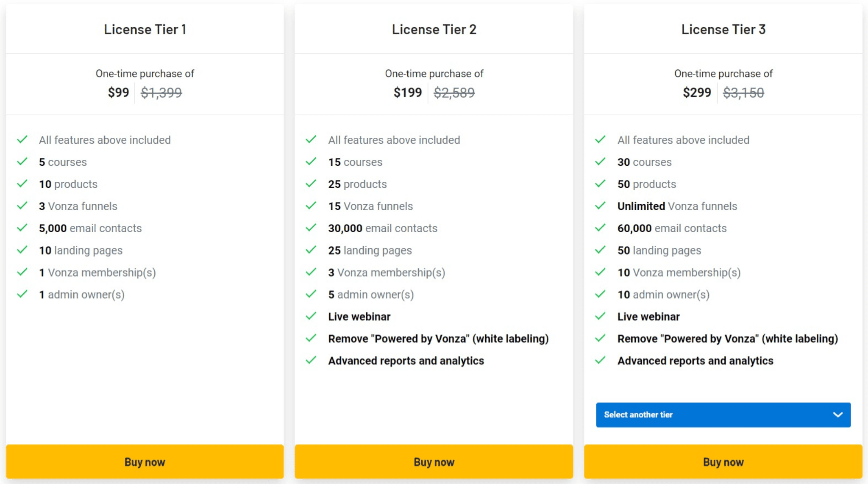Click checkmark beside 25 landing pages
The image size is (868, 484).
pyautogui.click(x=311, y=250)
